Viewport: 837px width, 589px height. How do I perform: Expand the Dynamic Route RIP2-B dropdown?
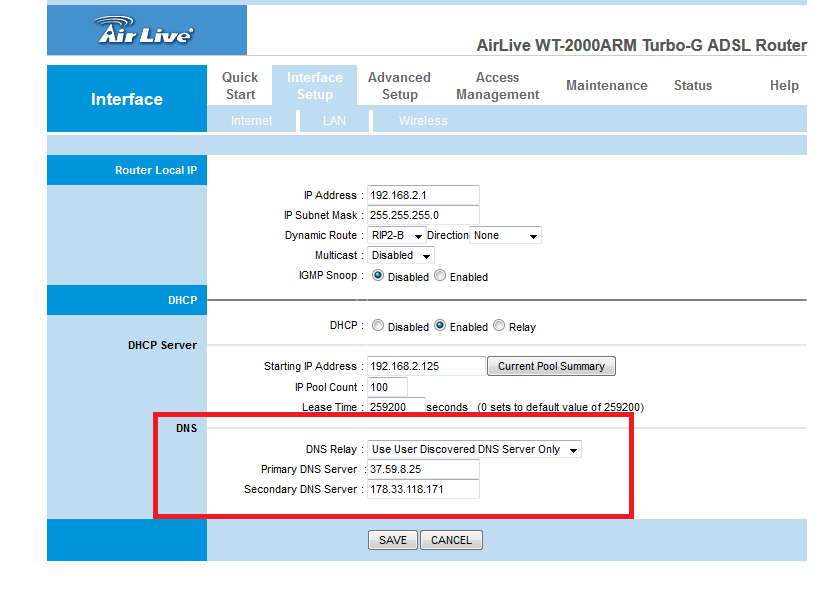pos(397,236)
